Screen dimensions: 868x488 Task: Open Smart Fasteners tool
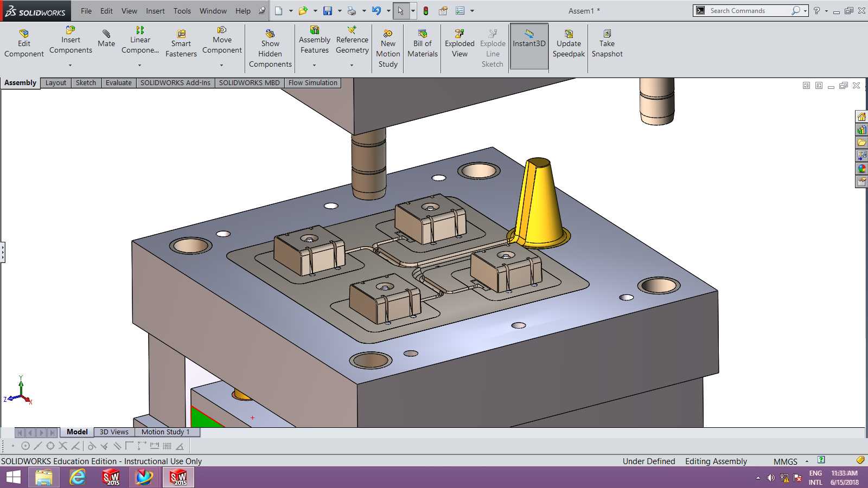pyautogui.click(x=181, y=44)
